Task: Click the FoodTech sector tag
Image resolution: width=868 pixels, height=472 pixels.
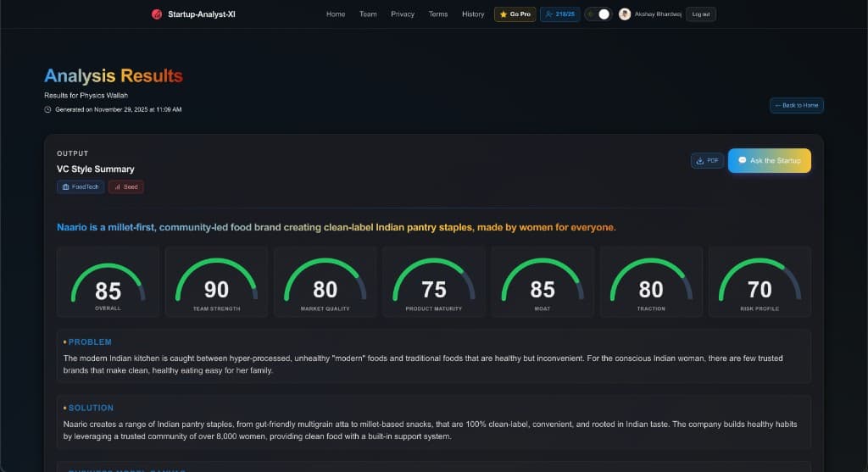Action: click(x=81, y=187)
